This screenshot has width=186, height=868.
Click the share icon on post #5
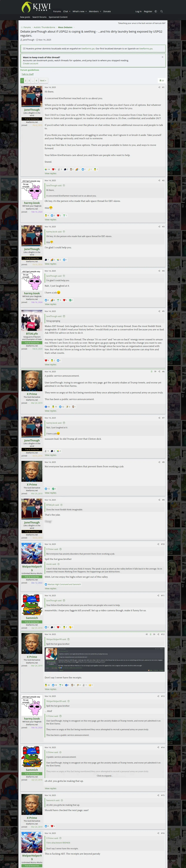coord(159,311)
